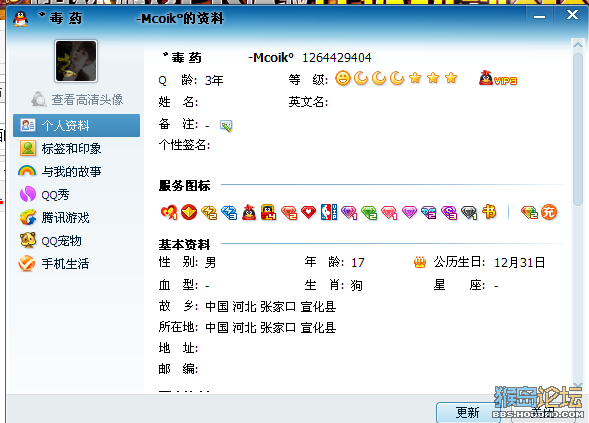Click the pink diamond level 1 icon
Viewport: 589px width, 423px height.
[389, 213]
